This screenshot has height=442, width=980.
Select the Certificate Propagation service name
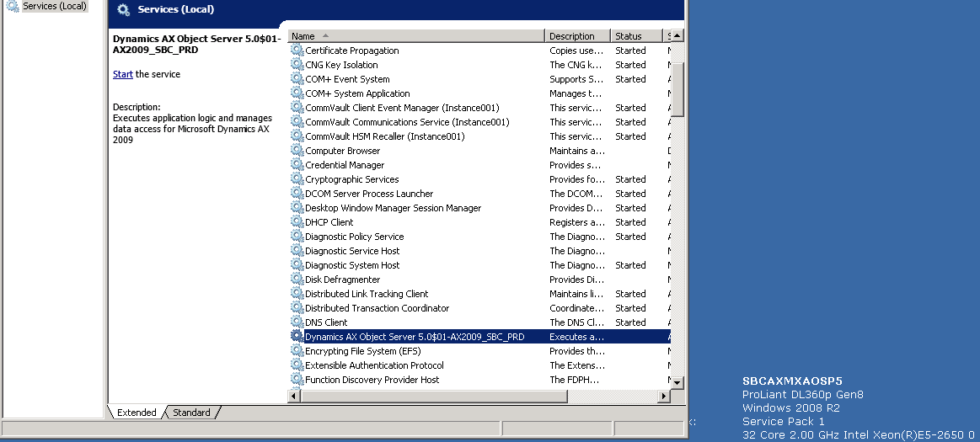[x=352, y=51]
